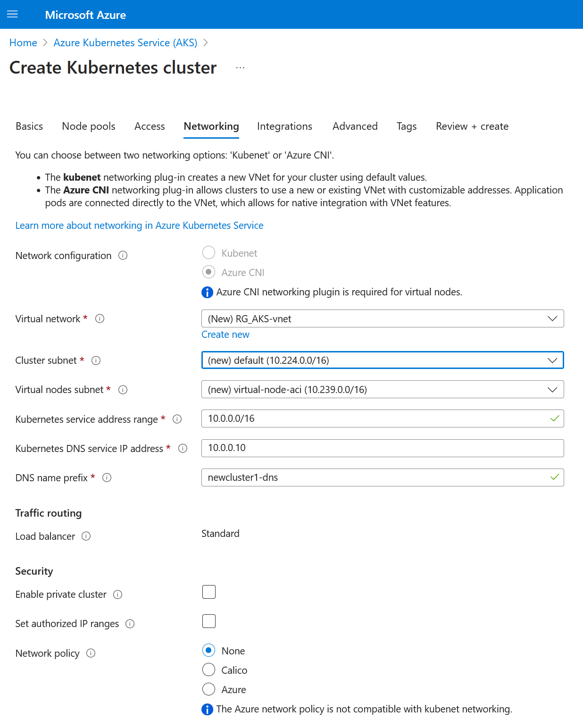Click the info icon beside Network configuration
Screen dimensions: 583x728
click(x=123, y=255)
